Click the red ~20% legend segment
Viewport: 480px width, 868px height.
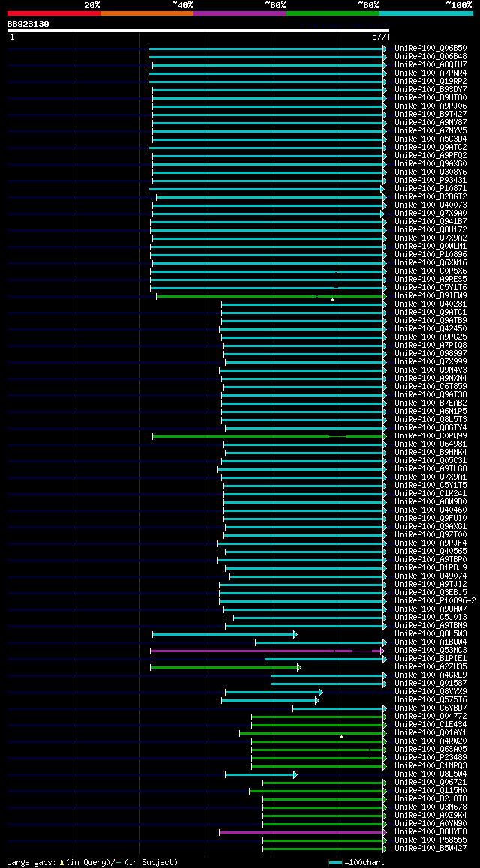(54, 13)
